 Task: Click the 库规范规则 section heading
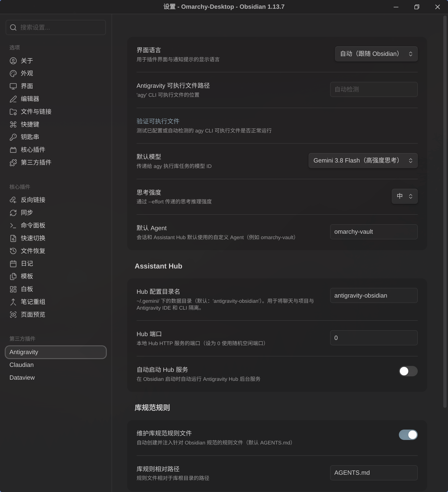click(152, 408)
